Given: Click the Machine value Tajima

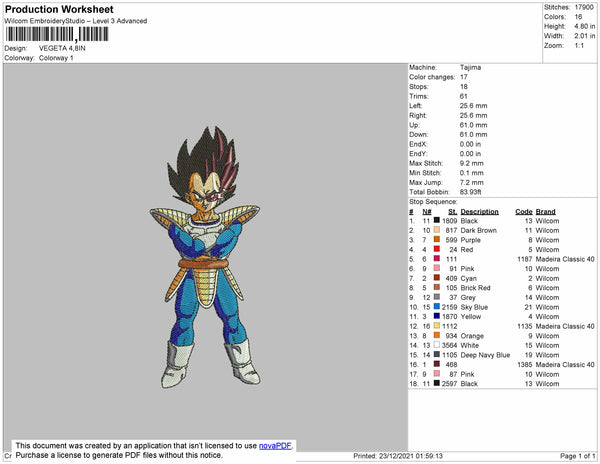Looking at the screenshot, I should pos(470,67).
